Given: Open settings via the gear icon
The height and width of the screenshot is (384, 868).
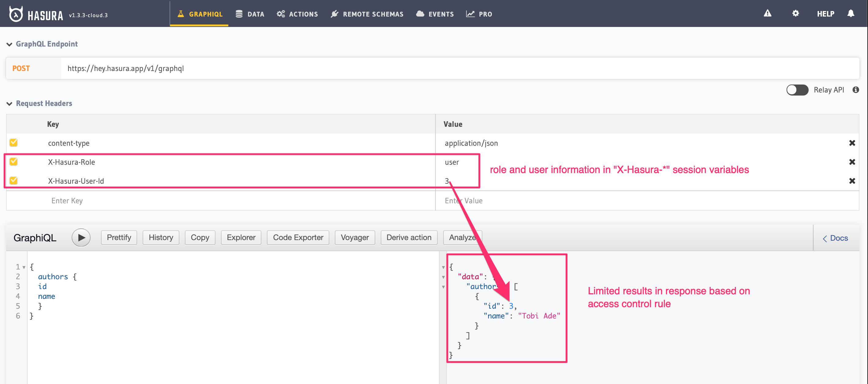Looking at the screenshot, I should point(795,13).
